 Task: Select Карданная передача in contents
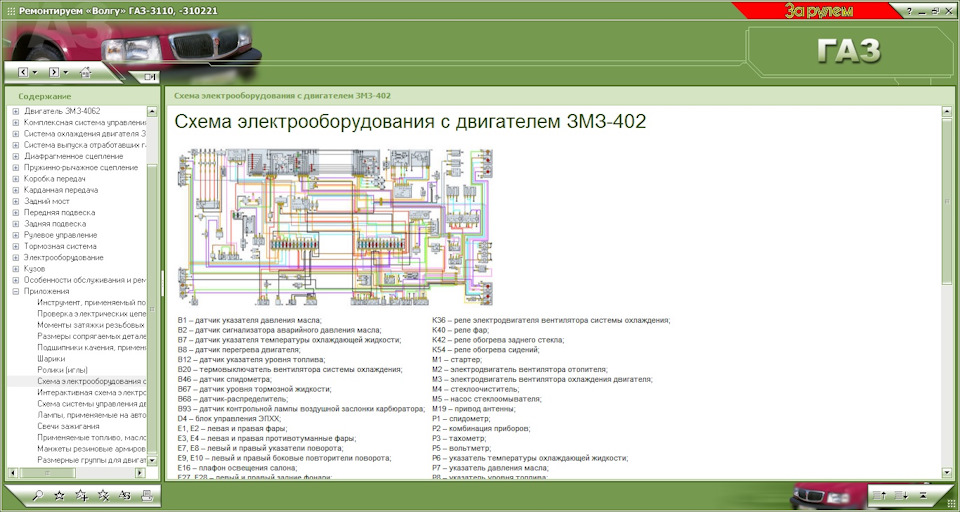[61, 190]
